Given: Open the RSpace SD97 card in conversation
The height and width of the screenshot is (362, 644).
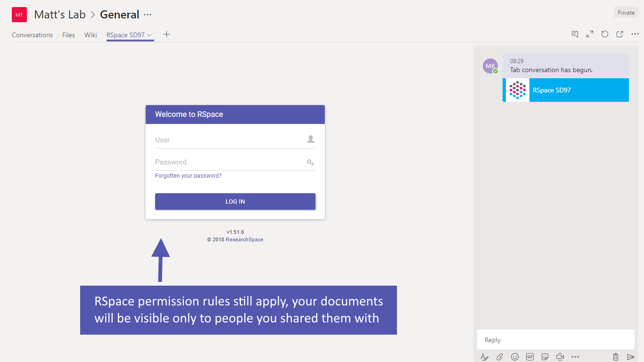Looking at the screenshot, I should click(x=566, y=90).
